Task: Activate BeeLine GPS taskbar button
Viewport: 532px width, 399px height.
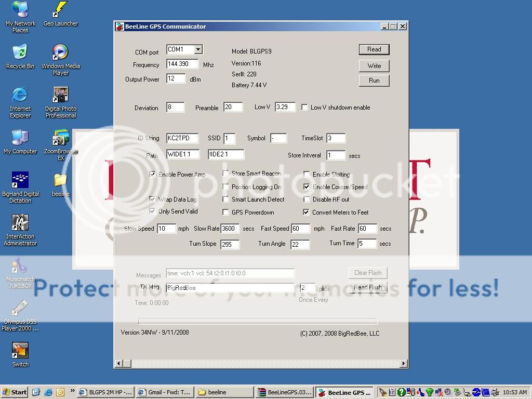Action: 344,392
